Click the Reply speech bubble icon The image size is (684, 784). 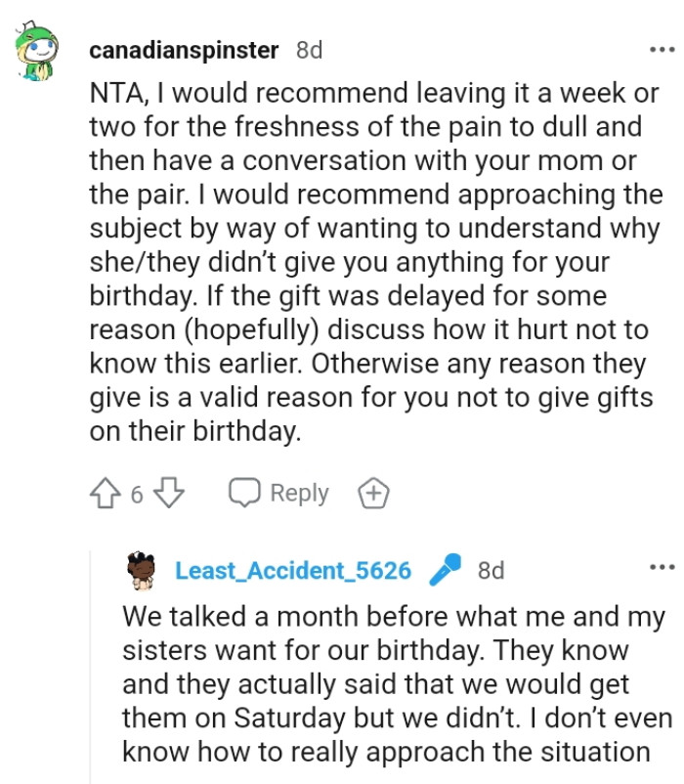pos(243,494)
